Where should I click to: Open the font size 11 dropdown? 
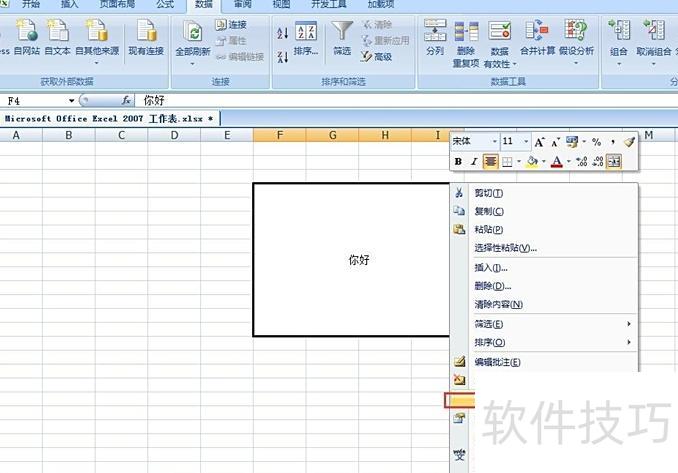pyautogui.click(x=526, y=141)
